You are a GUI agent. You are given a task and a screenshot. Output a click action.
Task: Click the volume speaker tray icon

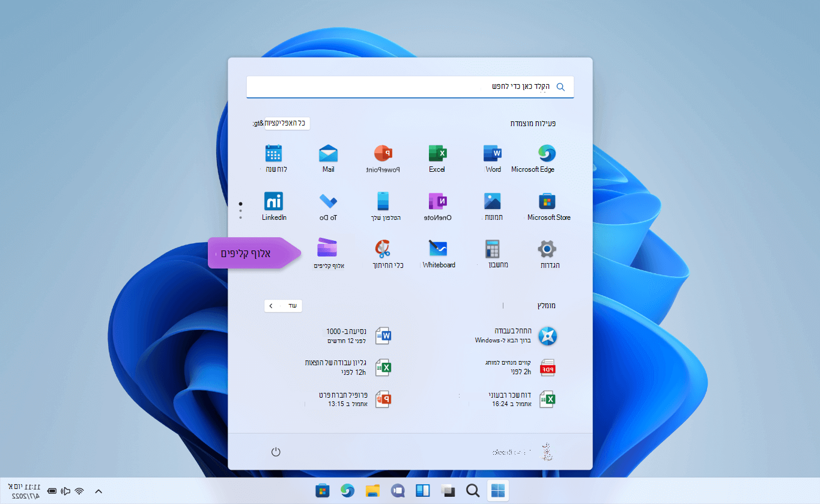pyautogui.click(x=66, y=491)
